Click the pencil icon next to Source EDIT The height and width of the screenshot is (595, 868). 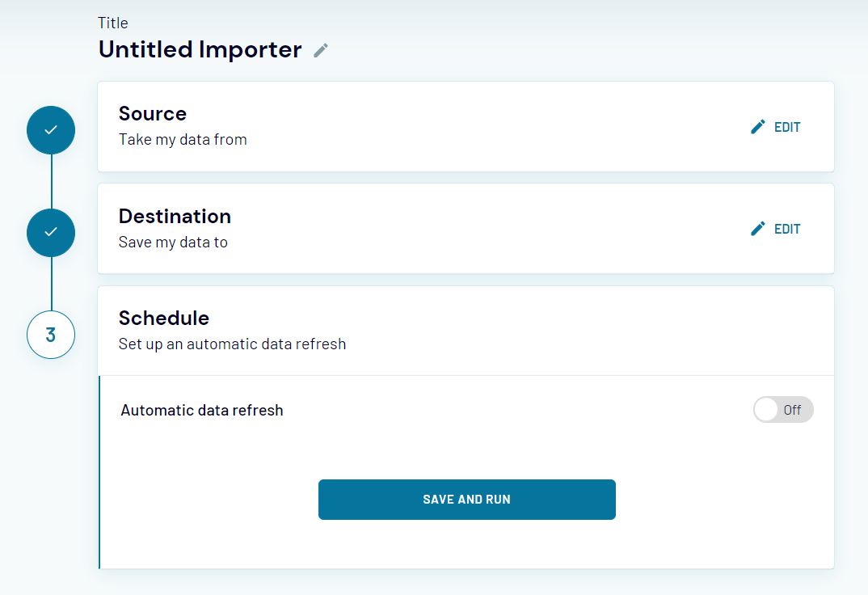point(757,126)
